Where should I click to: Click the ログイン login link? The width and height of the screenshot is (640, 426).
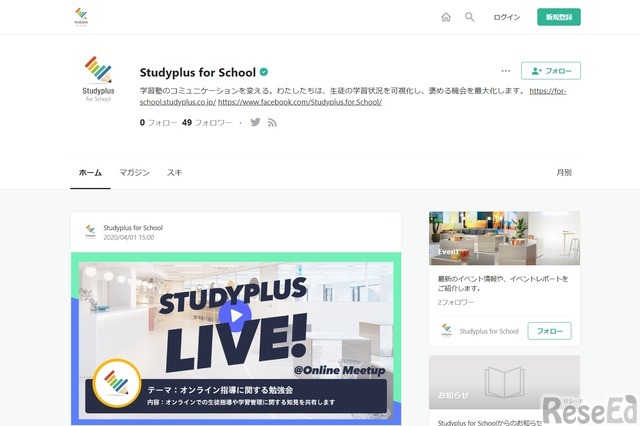coord(507,17)
